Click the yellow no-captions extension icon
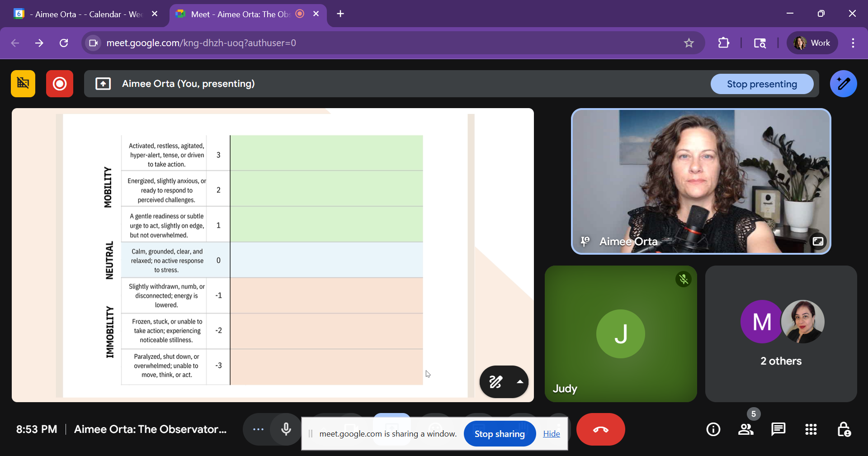The height and width of the screenshot is (456, 868). click(x=23, y=84)
